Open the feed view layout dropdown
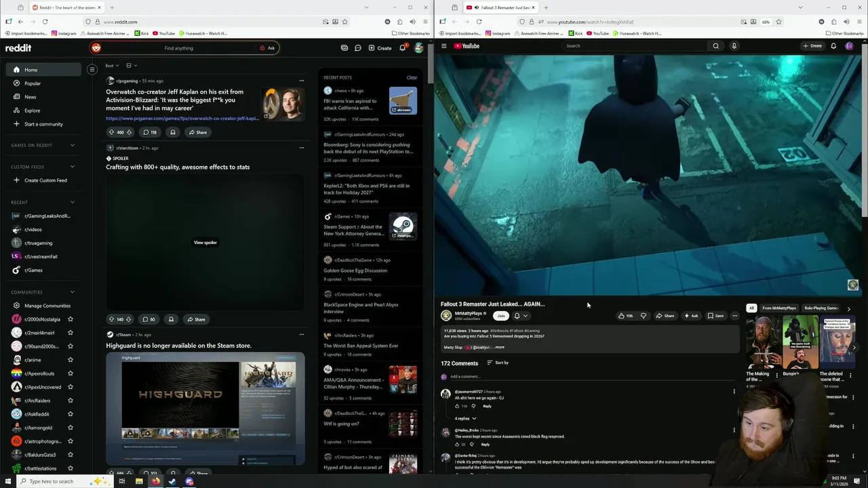Screen dimensions: 868x488 click(132, 66)
